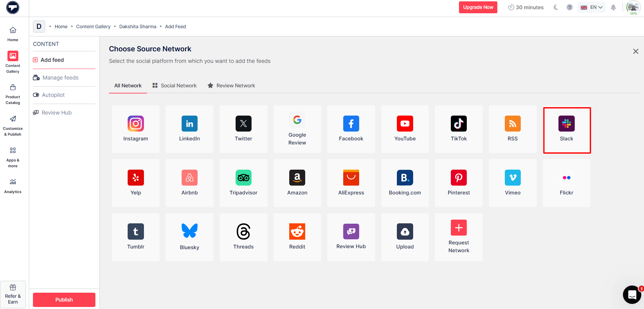
Task: Click the Add Feed breadcrumb text
Action: tap(176, 27)
